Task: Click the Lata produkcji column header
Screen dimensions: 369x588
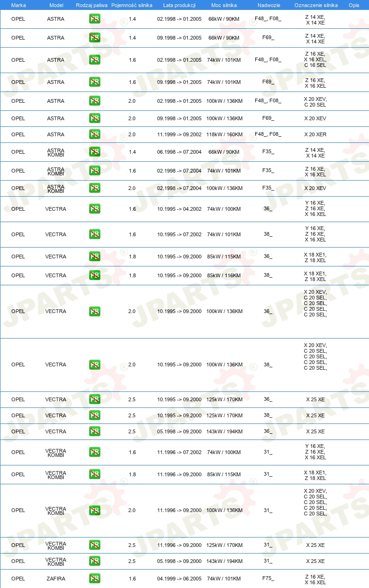Action: pos(179,5)
